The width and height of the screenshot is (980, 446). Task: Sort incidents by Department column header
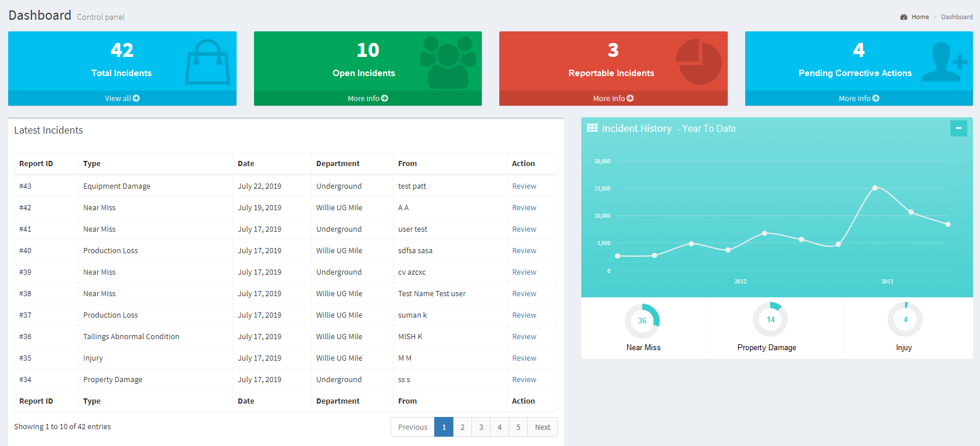click(338, 164)
